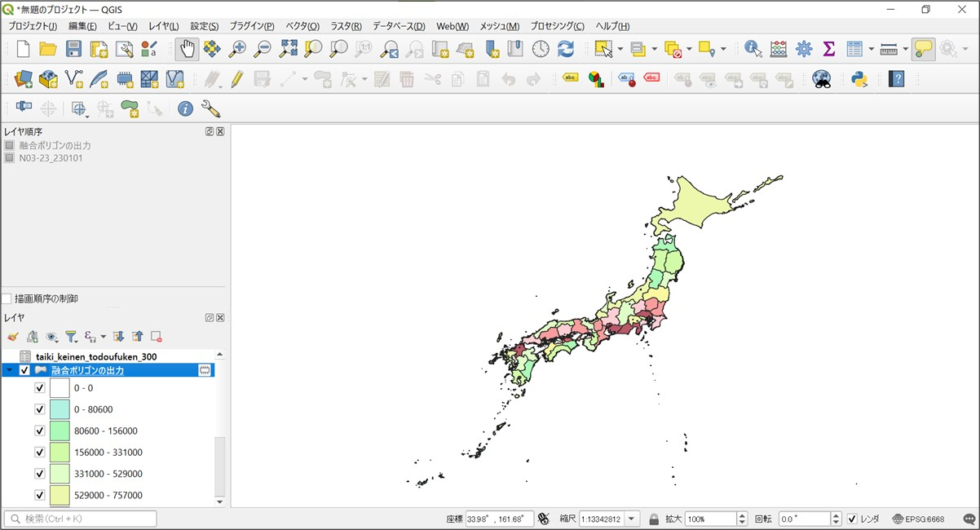Screen dimensions: 980x530
Task: Collapse the 融合ポリゴンの出力 layer tree
Action: pos(9,370)
